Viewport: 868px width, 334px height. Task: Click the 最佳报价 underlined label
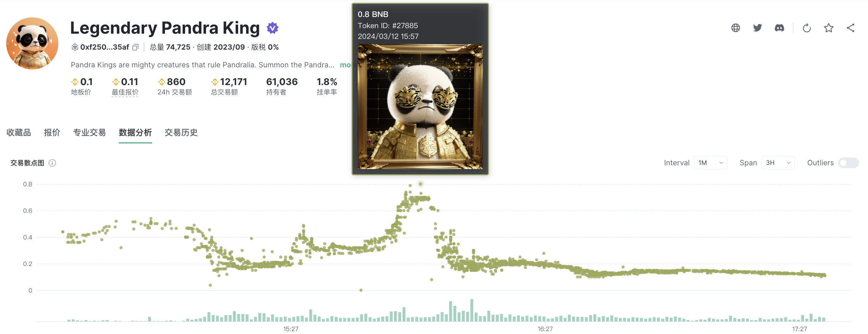[125, 92]
